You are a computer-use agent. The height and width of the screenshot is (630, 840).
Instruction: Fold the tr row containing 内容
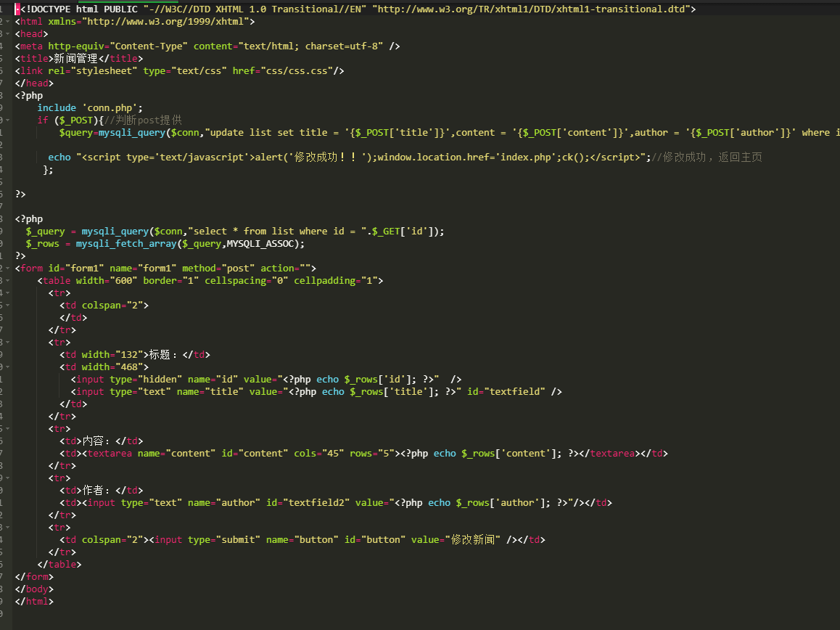click(x=7, y=429)
